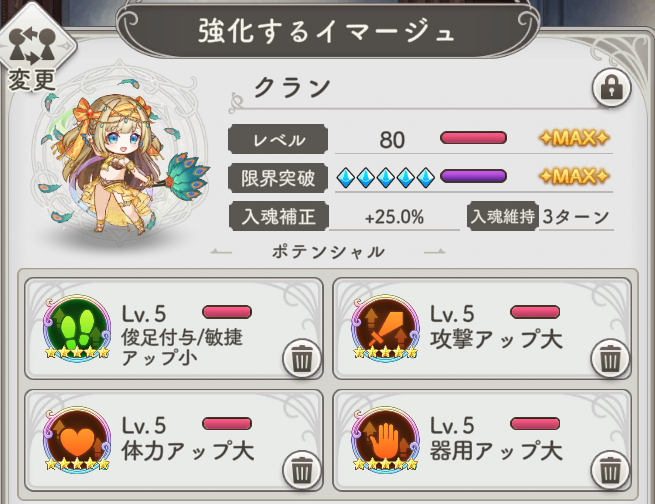
Task: Select the orange hand dexterity skill icon
Action: click(x=385, y=440)
